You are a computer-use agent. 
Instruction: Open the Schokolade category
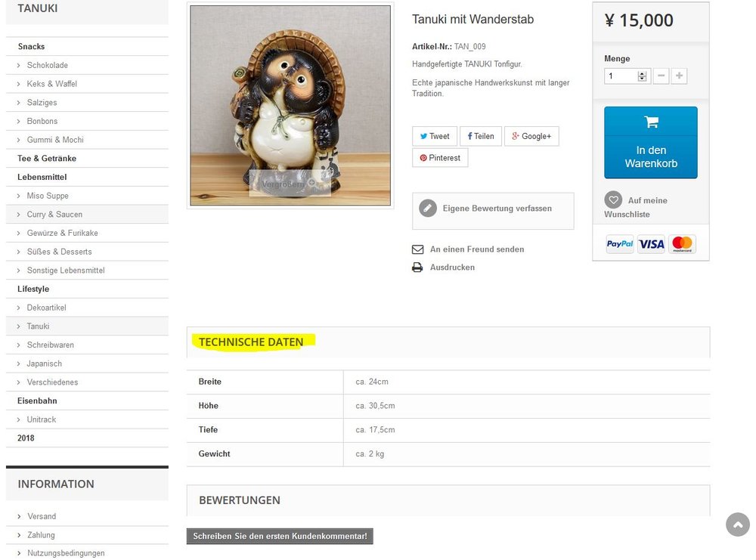47,65
